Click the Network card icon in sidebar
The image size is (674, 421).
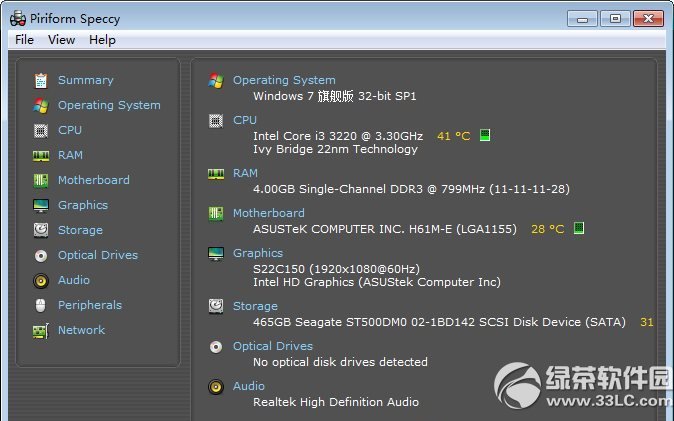[41, 331]
